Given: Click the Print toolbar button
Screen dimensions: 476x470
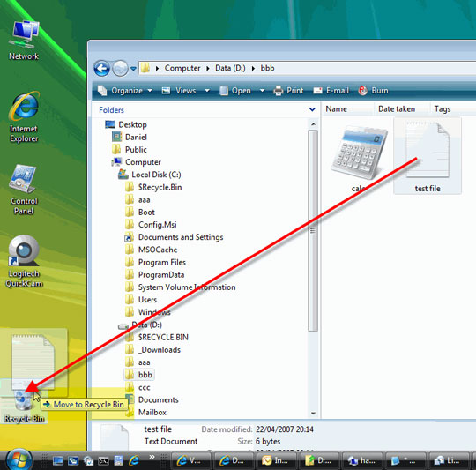Looking at the screenshot, I should pyautogui.click(x=288, y=91).
